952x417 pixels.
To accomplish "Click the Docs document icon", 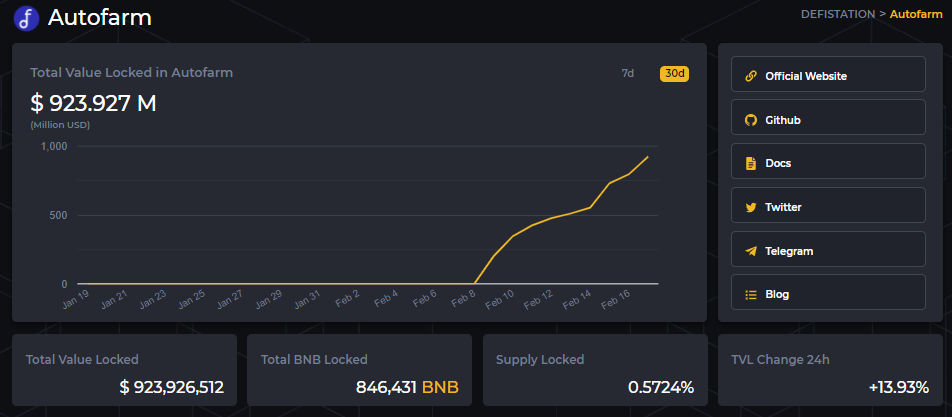I will coord(750,163).
